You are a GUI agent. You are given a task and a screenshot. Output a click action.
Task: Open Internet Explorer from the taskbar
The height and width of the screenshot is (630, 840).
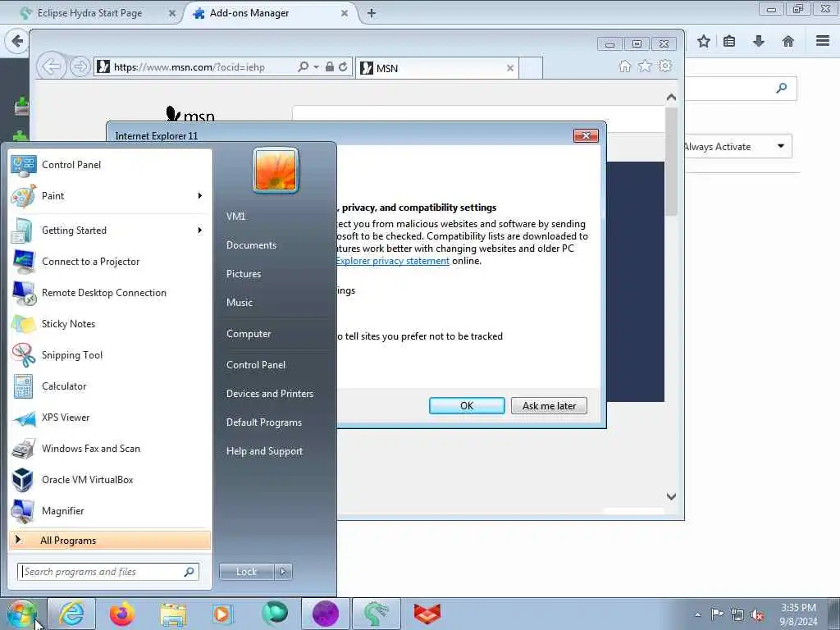pos(72,614)
